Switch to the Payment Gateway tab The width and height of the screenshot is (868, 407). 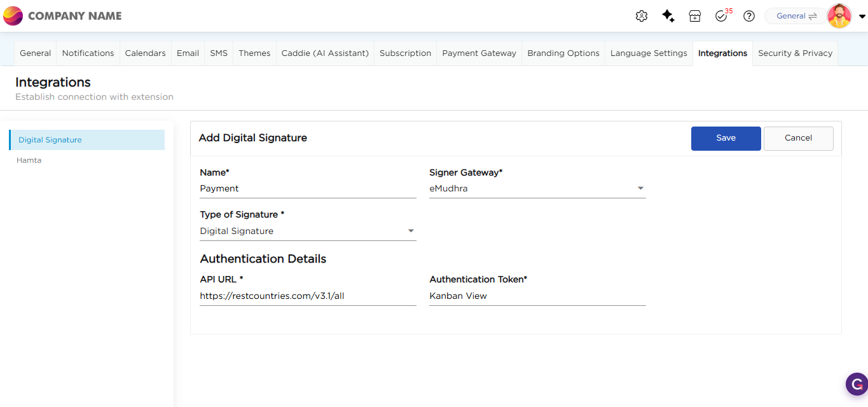479,53
